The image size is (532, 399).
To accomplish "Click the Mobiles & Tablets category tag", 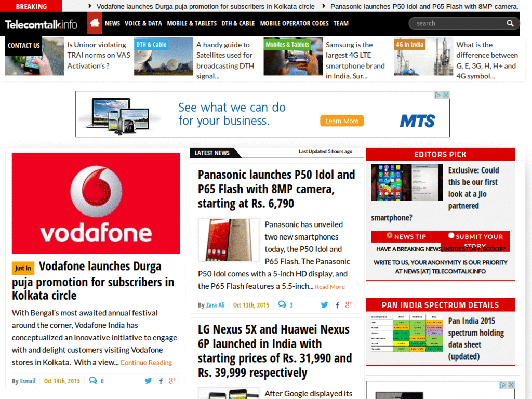I will (x=287, y=45).
